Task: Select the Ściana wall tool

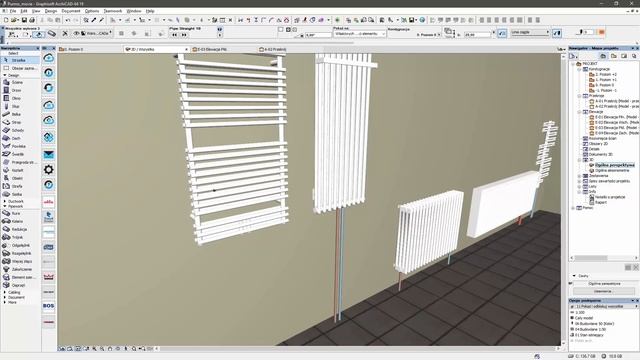Action: click(x=20, y=82)
